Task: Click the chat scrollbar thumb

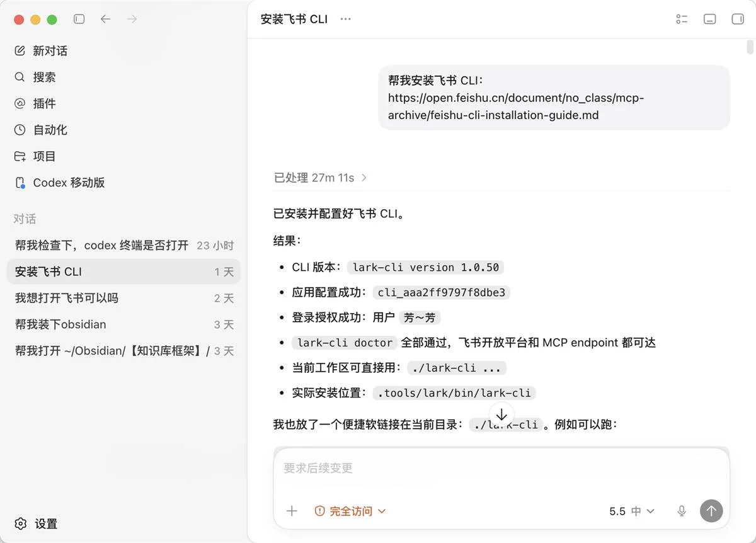Action: pos(750,48)
